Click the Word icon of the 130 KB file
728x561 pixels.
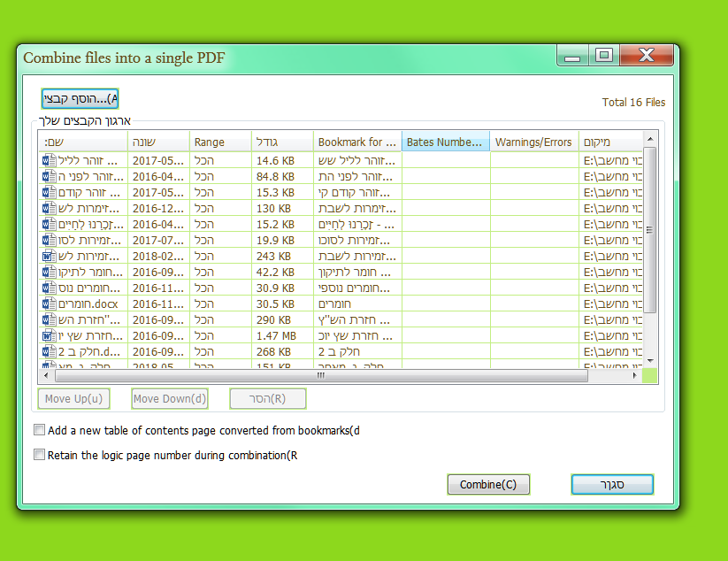(x=49, y=208)
